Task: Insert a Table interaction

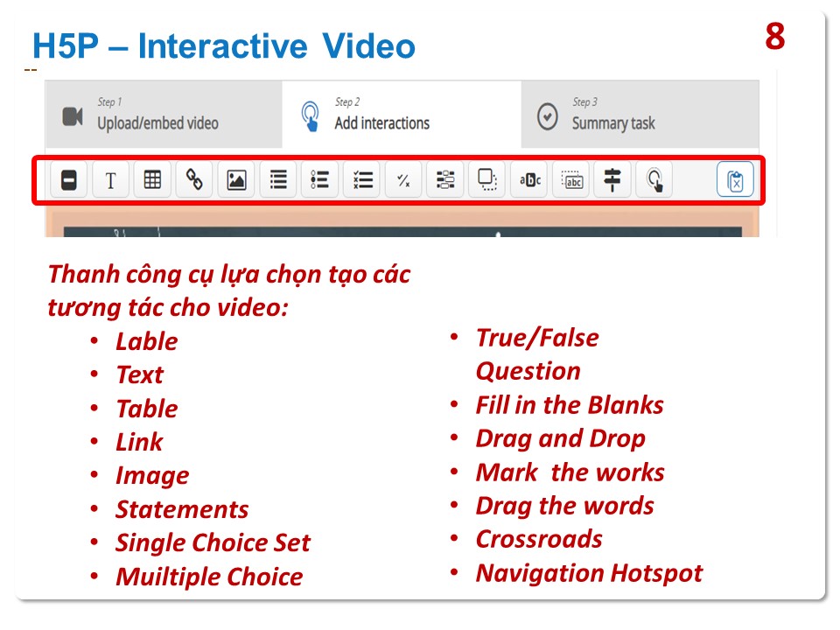Action: [x=152, y=180]
